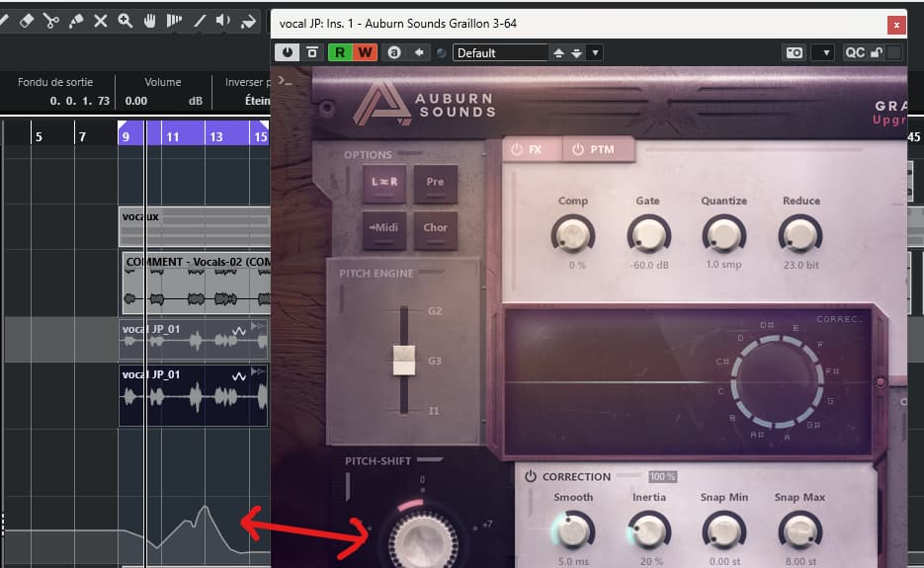Close the Auburn Sounds Graillon window
This screenshot has width=924, height=568.
click(x=896, y=24)
